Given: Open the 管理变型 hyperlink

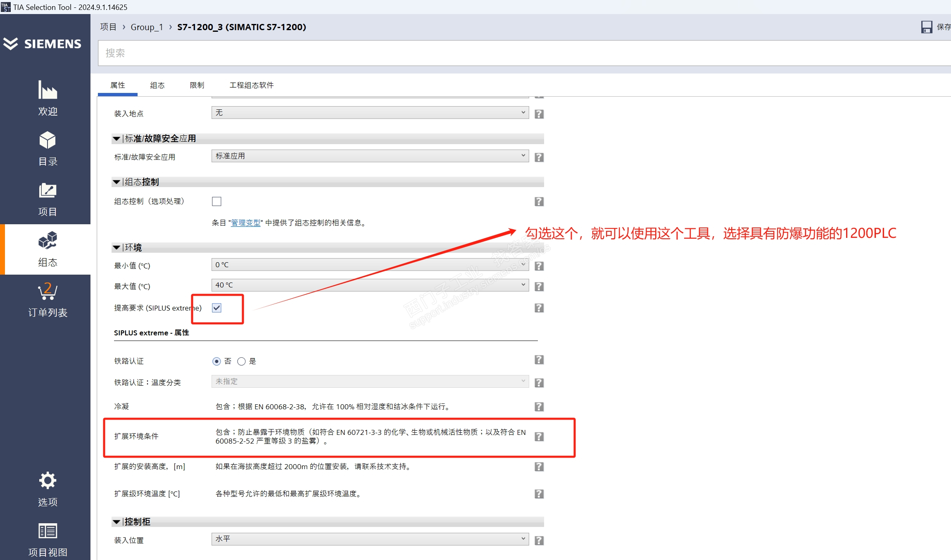Looking at the screenshot, I should 245,223.
